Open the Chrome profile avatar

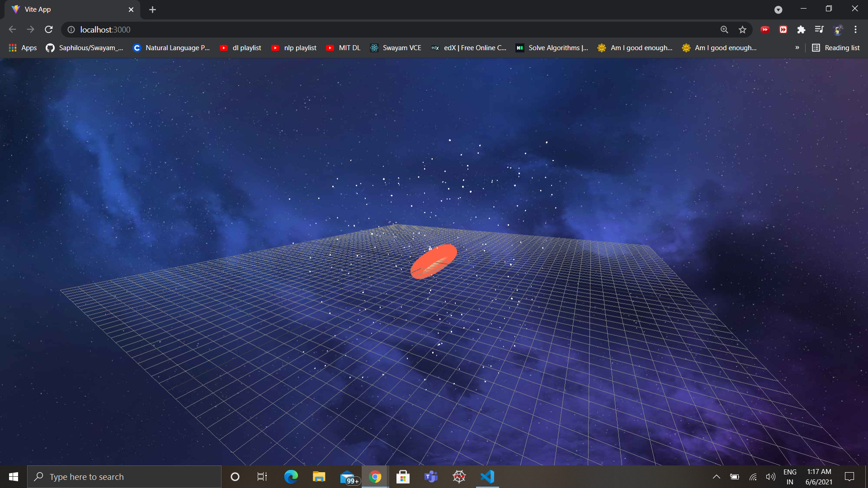839,29
